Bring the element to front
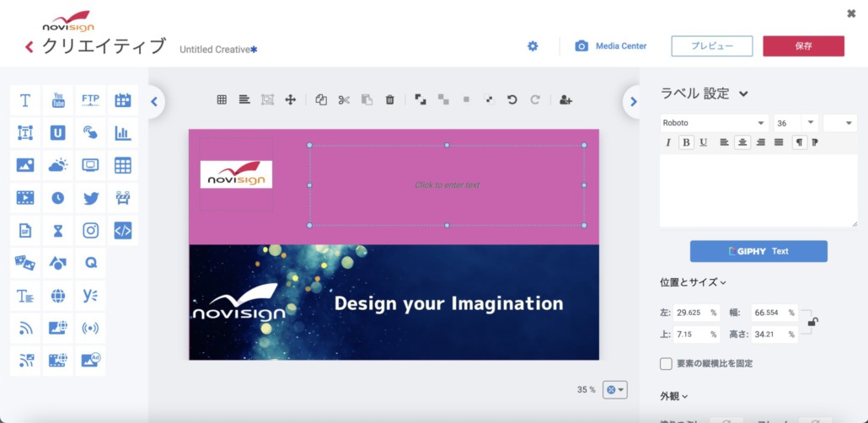The image size is (868, 423). [421, 99]
